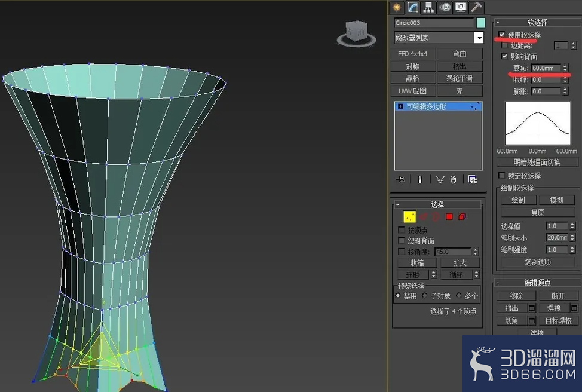Viewport: 582px width, 392px height.
Task: Adjust the 笔刷大小 20.0mm spinner
Action: [572, 238]
